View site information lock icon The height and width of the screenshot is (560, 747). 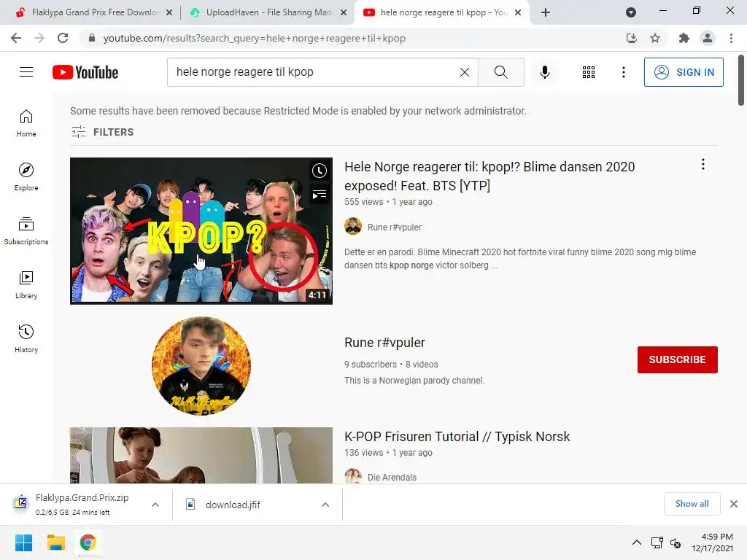point(91,38)
